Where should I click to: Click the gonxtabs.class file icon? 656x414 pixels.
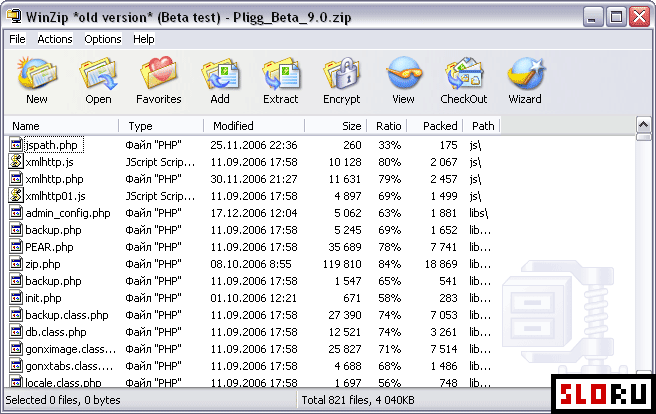coord(16,365)
